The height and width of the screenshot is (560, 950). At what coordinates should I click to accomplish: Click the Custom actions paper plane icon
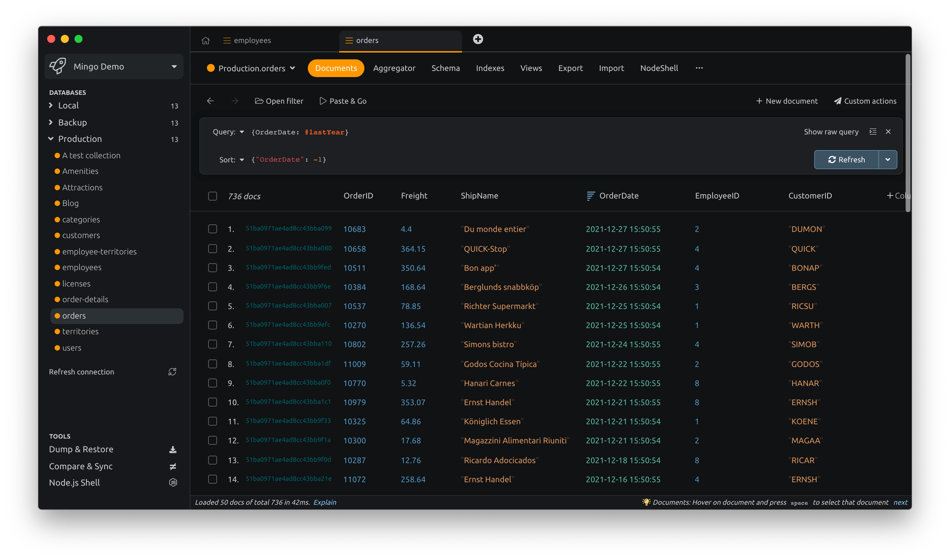(837, 101)
